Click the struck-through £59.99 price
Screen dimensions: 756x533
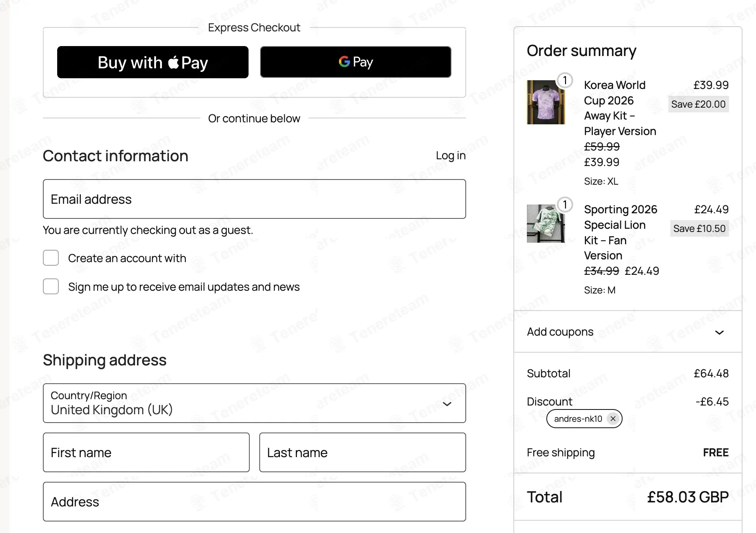602,147
